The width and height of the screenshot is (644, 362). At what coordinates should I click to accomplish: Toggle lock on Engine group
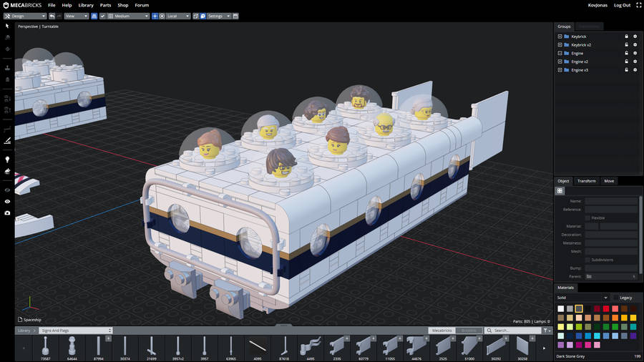pos(626,53)
